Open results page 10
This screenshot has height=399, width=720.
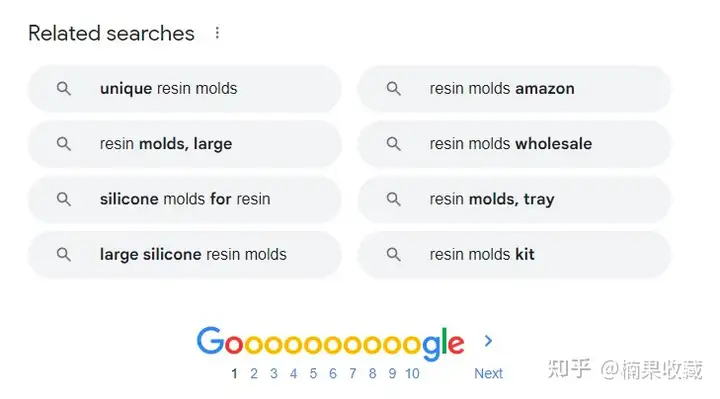click(x=412, y=374)
